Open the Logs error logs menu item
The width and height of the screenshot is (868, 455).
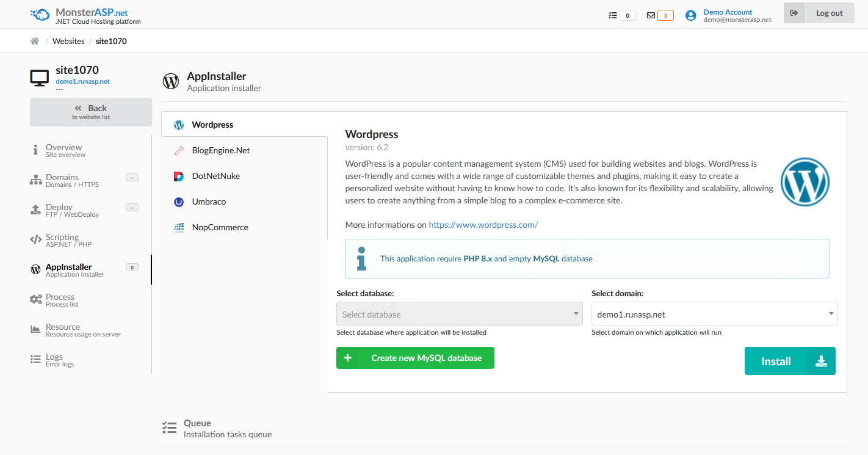90,360
